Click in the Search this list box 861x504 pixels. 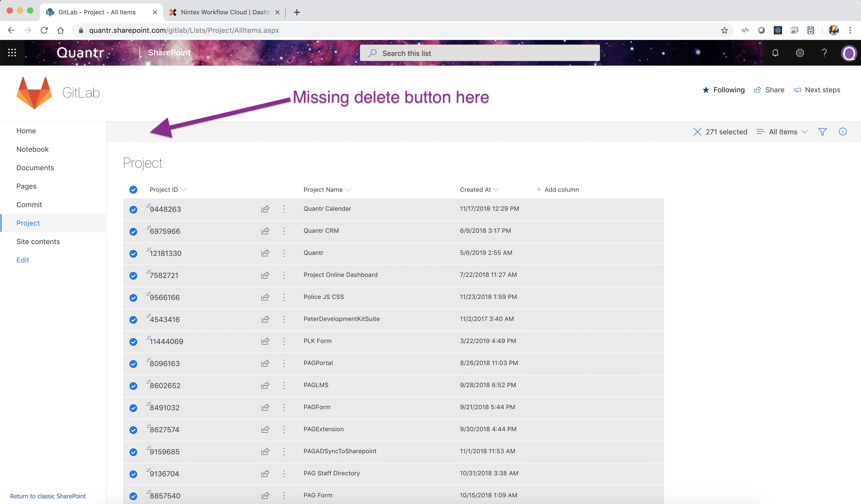(480, 53)
